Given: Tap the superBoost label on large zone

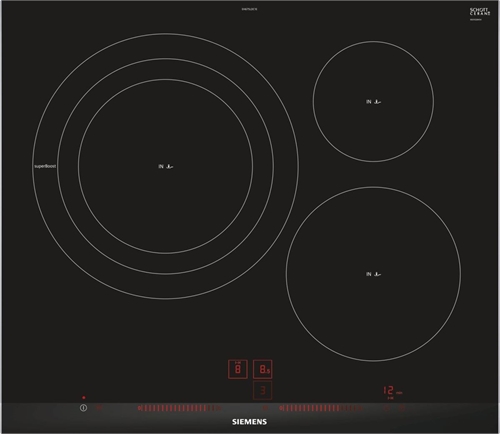Looking at the screenshot, I should 45,166.
